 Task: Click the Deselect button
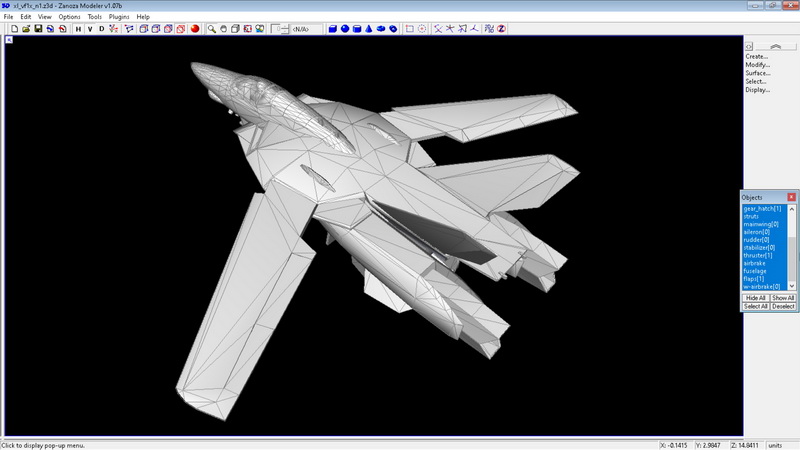pos(783,307)
